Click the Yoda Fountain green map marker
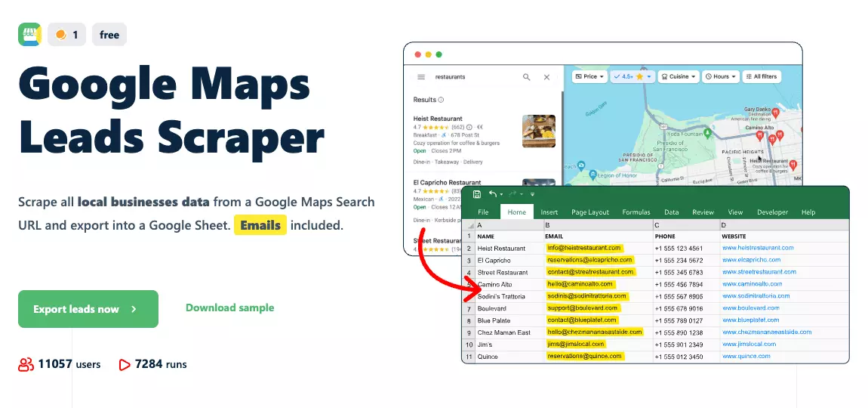This screenshot has width=868, height=408. (x=707, y=134)
